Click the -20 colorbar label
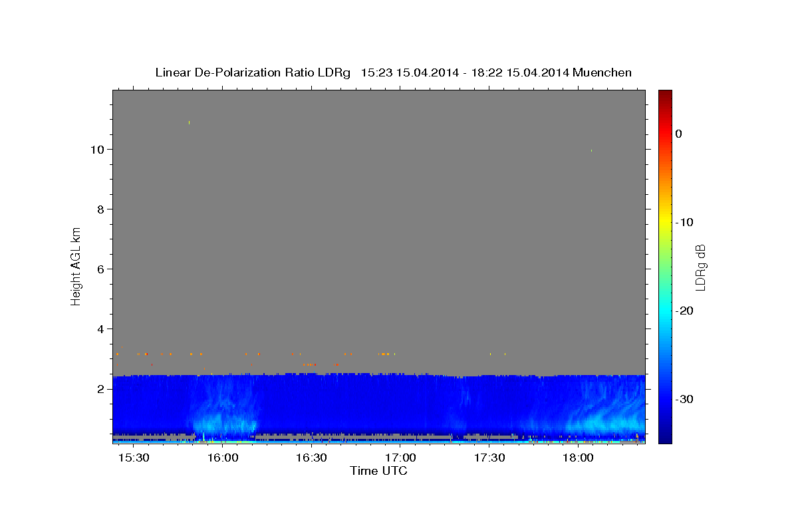 685,311
